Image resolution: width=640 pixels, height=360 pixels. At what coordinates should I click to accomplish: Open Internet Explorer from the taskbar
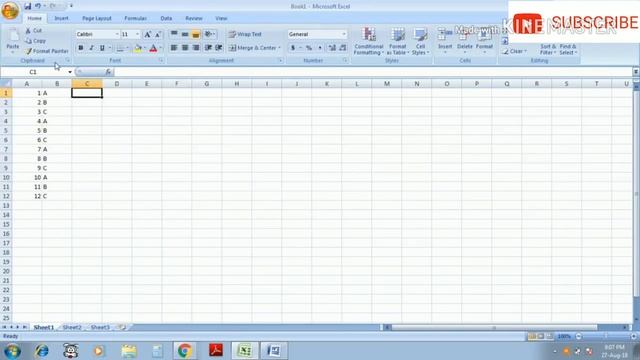coord(42,351)
